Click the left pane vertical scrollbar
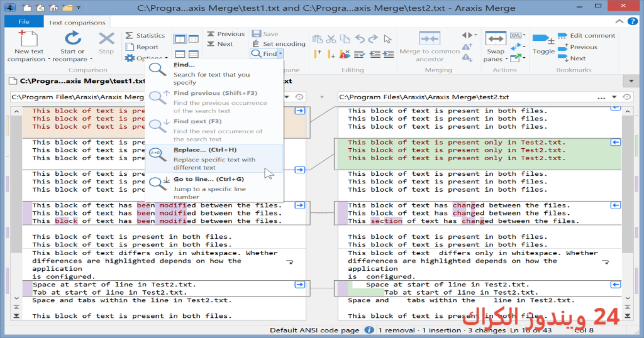Image resolution: width=644 pixels, height=338 pixels. click(x=16, y=183)
